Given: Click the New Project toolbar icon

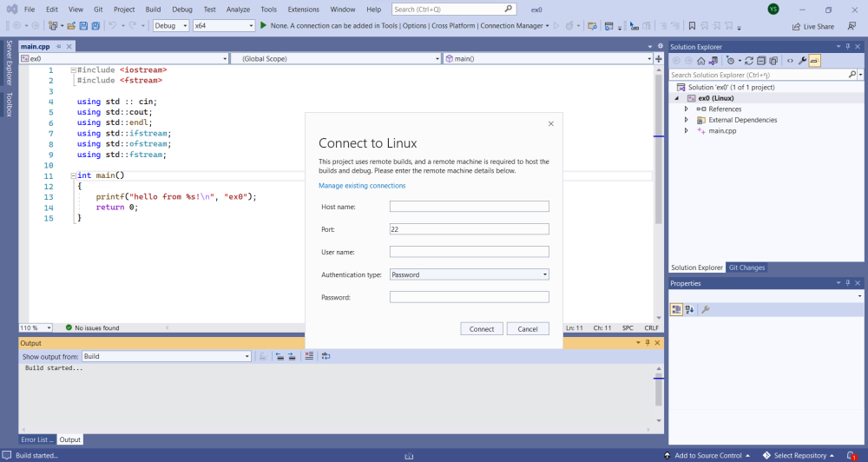Looking at the screenshot, I should tap(53, 25).
